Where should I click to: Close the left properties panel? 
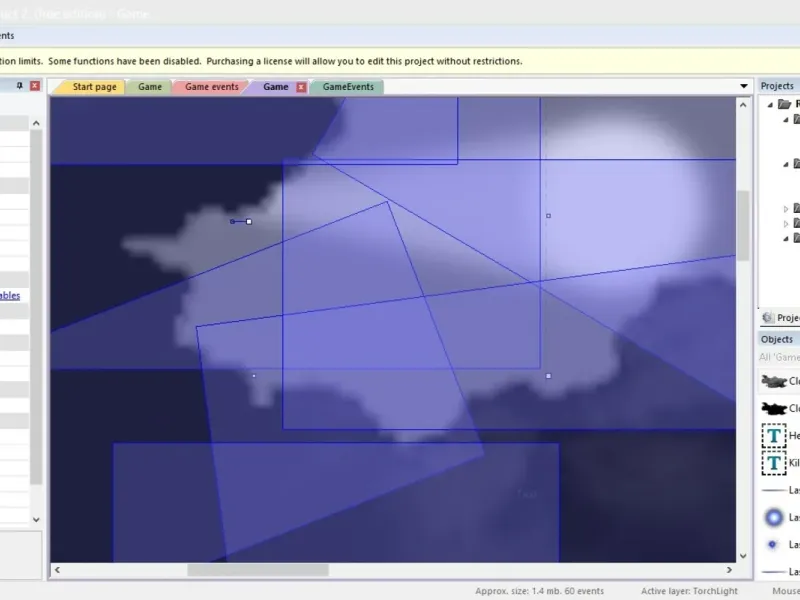click(x=35, y=86)
